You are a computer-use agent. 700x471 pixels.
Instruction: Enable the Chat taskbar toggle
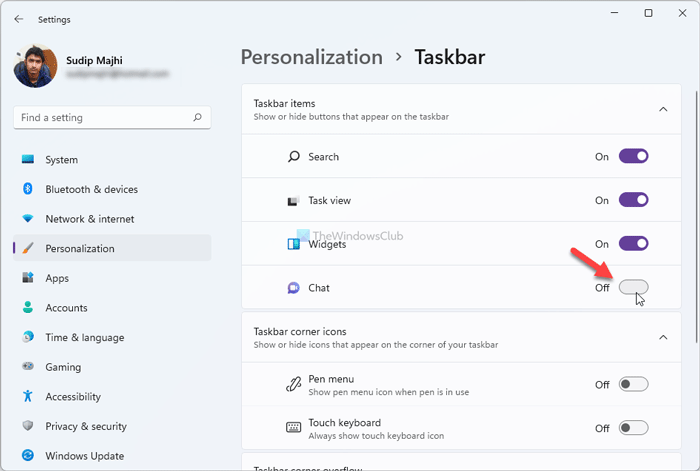coord(633,288)
